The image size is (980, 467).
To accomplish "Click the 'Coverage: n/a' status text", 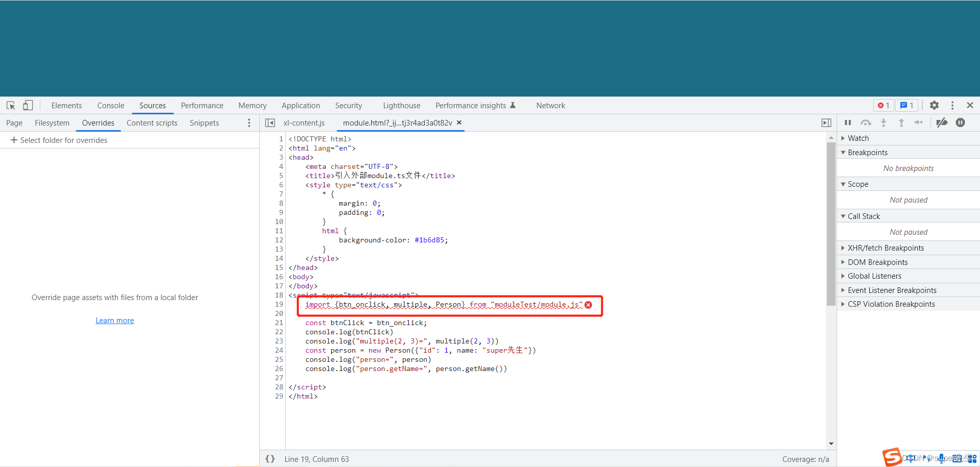I will click(x=805, y=459).
